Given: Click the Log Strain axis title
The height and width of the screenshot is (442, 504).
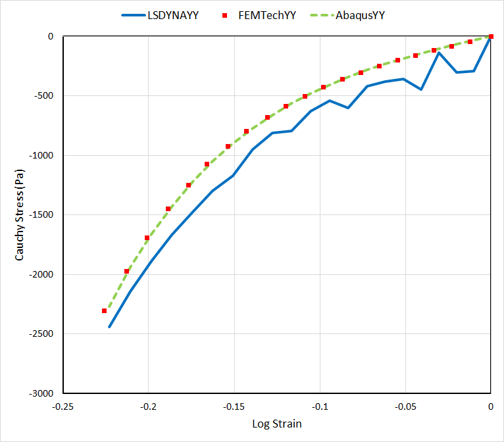Looking at the screenshot, I should coord(277,424).
